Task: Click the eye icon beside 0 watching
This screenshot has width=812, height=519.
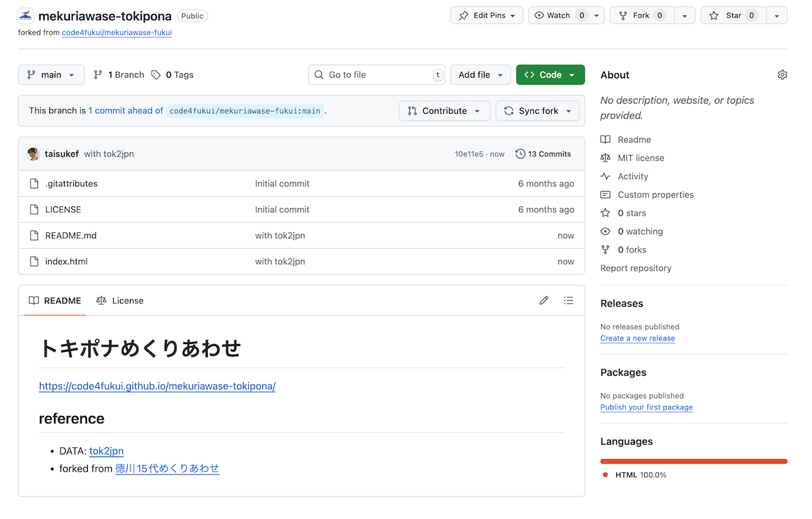Action: point(605,232)
